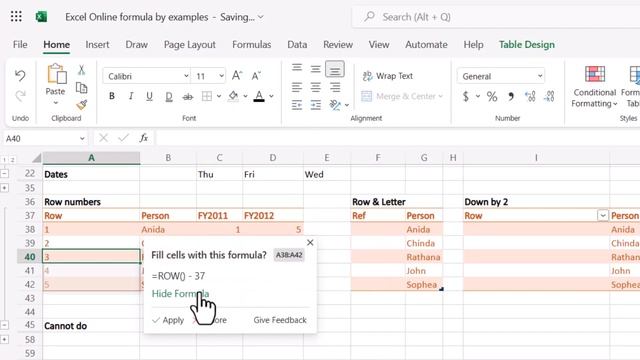This screenshot has height=360, width=640.
Task: Apply the suggested fill formula
Action: (x=168, y=320)
